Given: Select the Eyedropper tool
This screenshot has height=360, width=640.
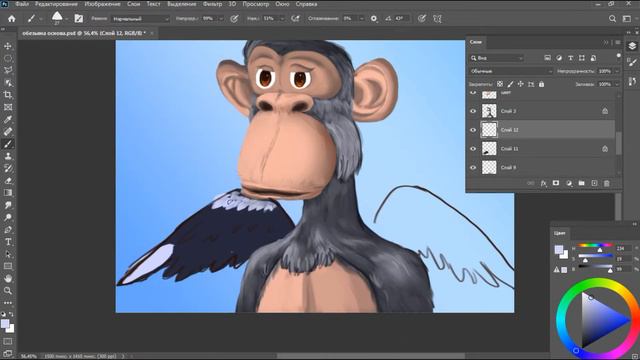Looking at the screenshot, I should (8, 120).
